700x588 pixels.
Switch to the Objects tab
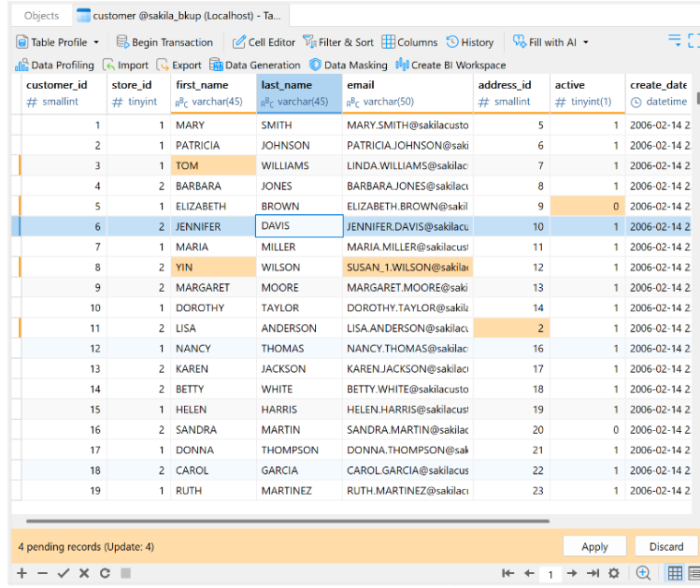coord(41,16)
